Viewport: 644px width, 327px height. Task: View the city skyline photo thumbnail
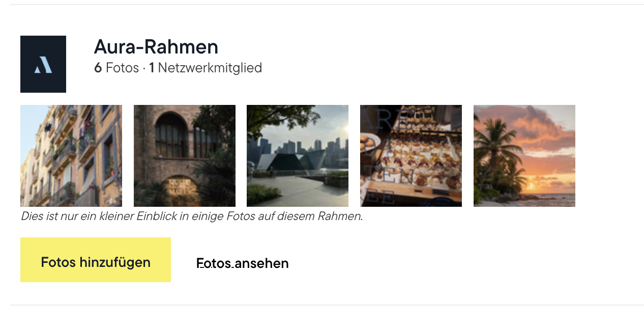pyautogui.click(x=298, y=156)
